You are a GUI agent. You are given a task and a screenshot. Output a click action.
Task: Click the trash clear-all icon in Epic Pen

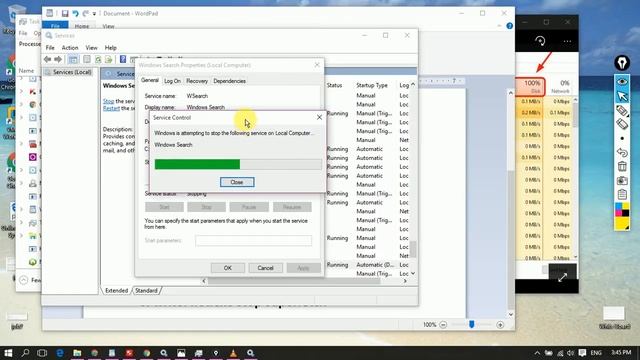click(622, 166)
